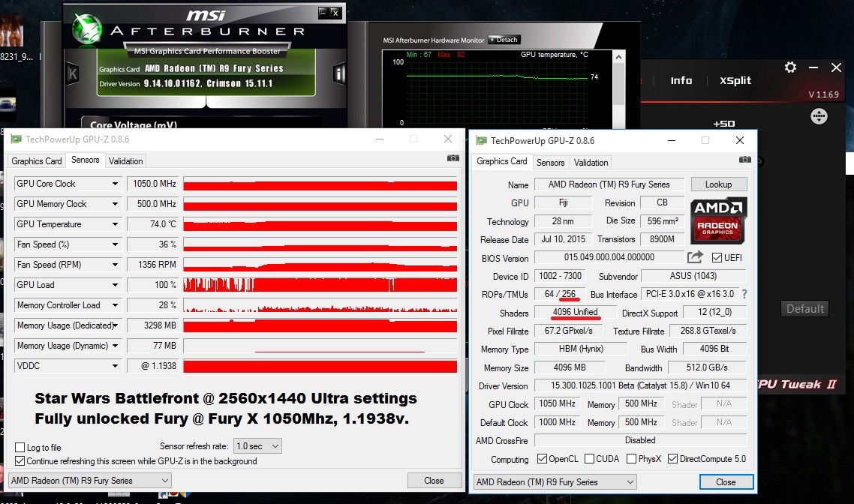Select the Sensors tab in left GPU-Z window
Image resolution: width=854 pixels, height=504 pixels.
coord(85,160)
